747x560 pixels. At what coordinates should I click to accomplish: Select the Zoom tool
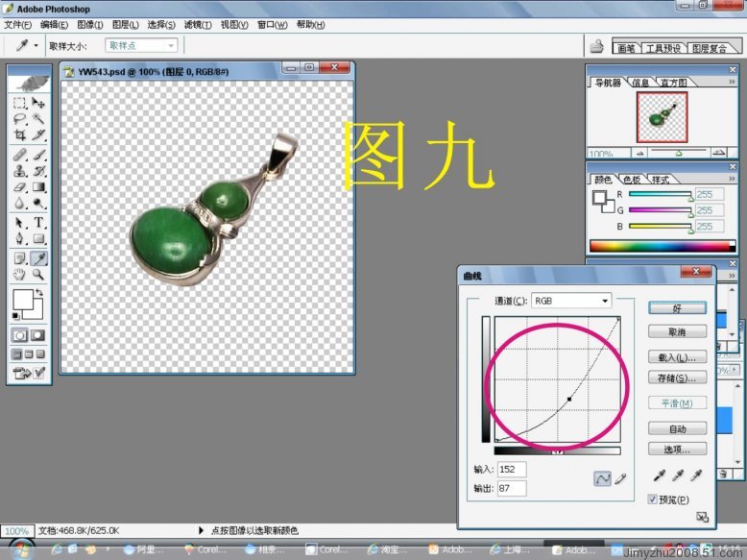click(38, 274)
